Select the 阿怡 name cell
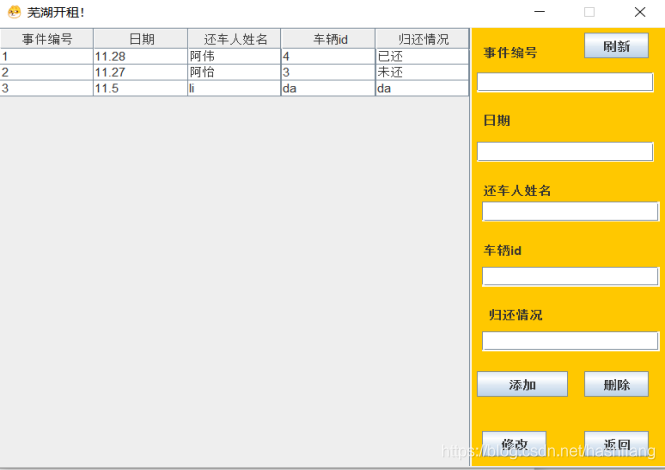The image size is (665, 470). click(234, 72)
